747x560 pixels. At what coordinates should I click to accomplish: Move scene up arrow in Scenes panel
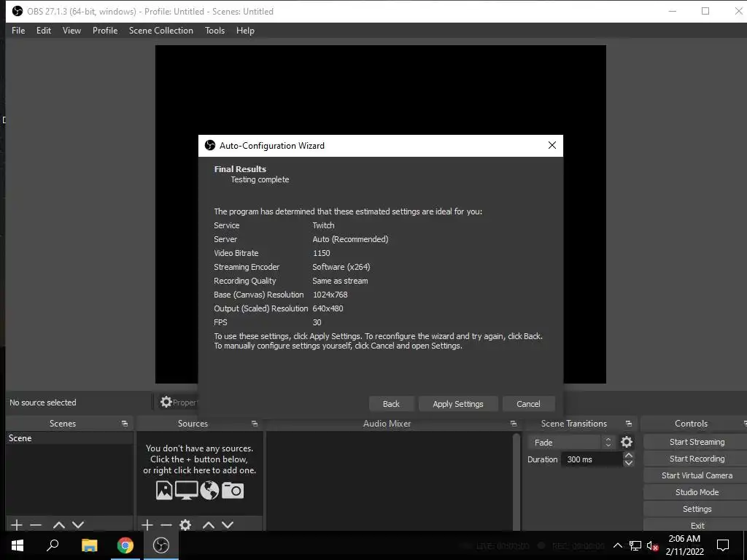pos(59,525)
